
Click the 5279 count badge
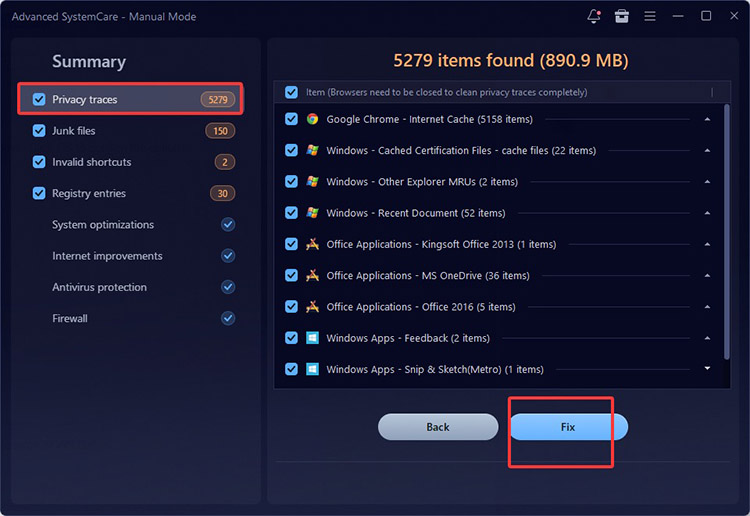218,99
